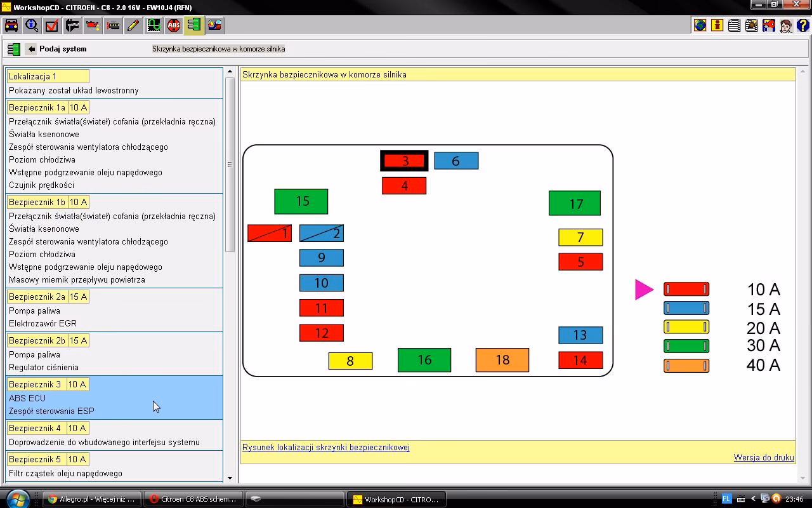Select Bezpiecznik 2a entry in the list
The height and width of the screenshot is (508, 812).
(37, 297)
